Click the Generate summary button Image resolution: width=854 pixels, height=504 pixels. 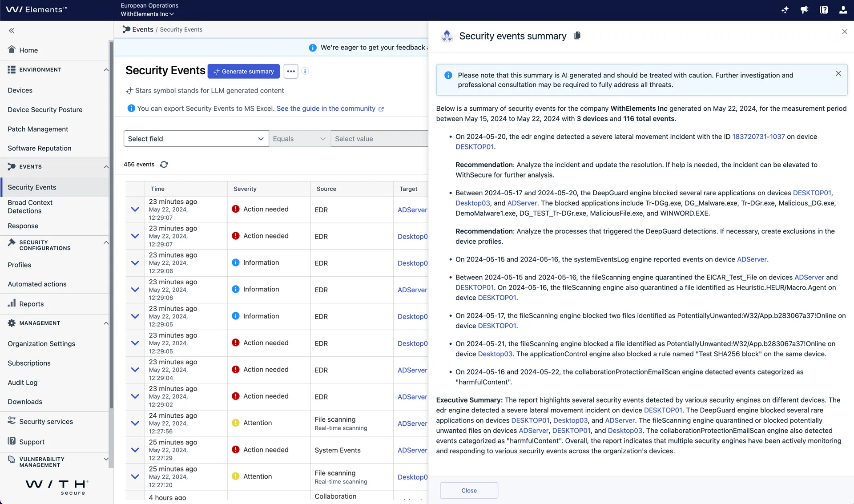pyautogui.click(x=243, y=71)
